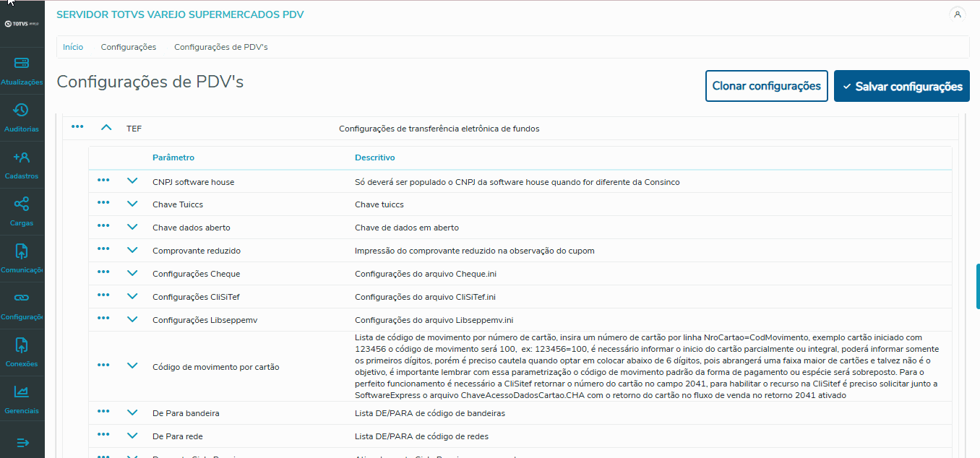The image size is (980, 458).
Task: Open three-dots menu for Código de movimento por cartão
Action: (103, 366)
